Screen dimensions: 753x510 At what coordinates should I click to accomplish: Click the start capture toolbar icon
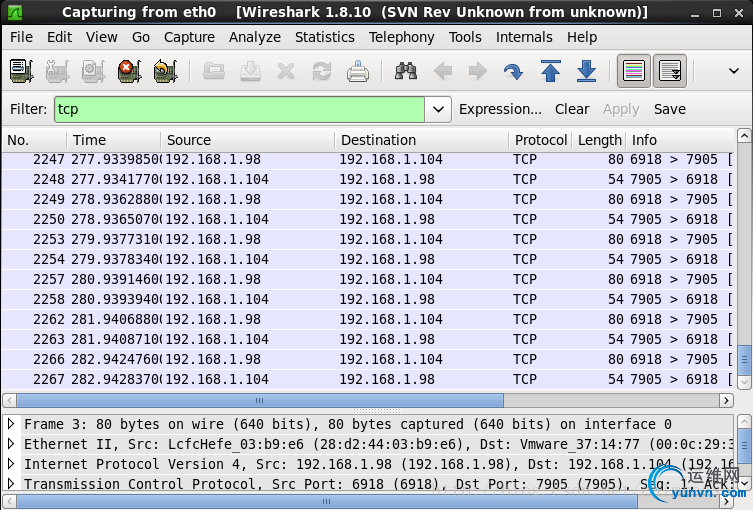coord(94,71)
